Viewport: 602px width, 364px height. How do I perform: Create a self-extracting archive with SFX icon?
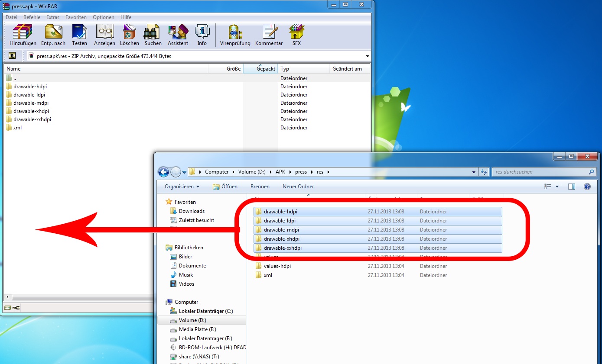(x=296, y=35)
